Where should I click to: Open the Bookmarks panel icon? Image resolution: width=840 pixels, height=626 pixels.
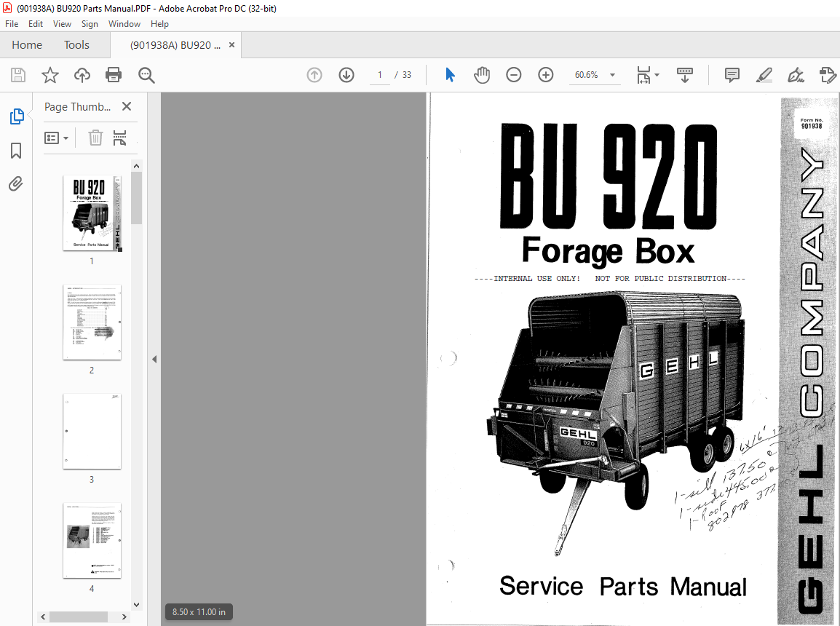16,151
